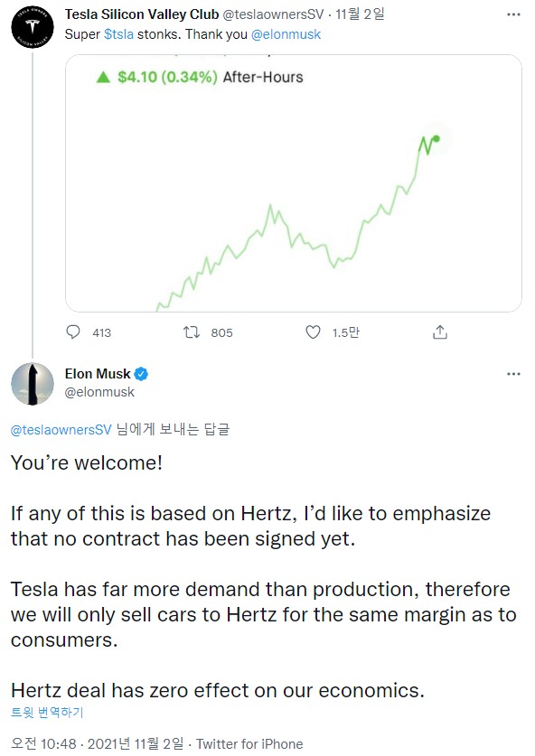The height and width of the screenshot is (756, 535).
Task: Click the Elon Musk display name
Action: (98, 374)
